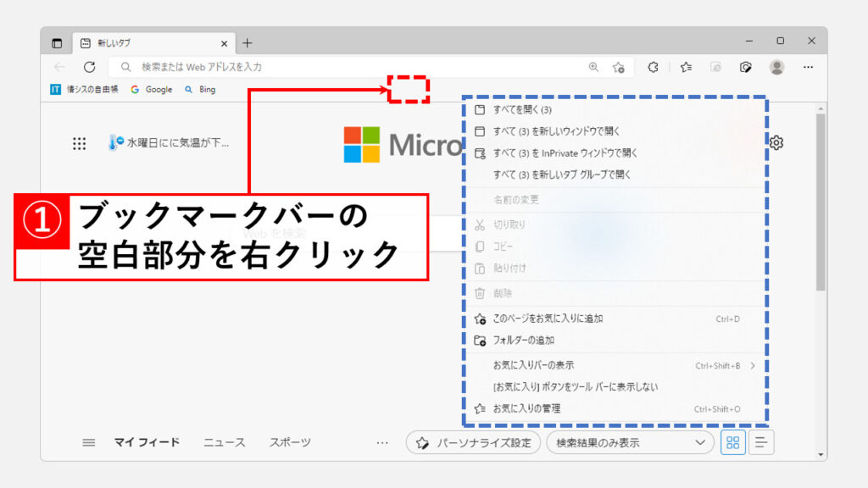Expand the 検索結果のみ表示 dropdown

[629, 442]
